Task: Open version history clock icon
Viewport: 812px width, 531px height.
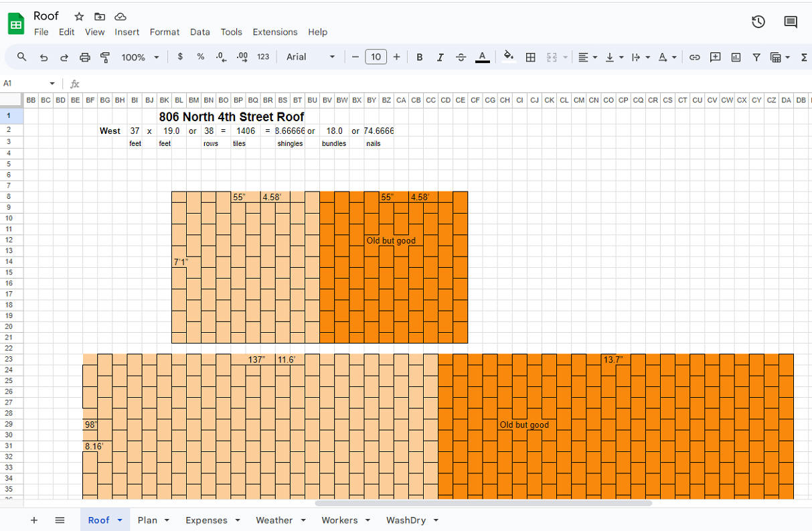Action: [x=758, y=22]
